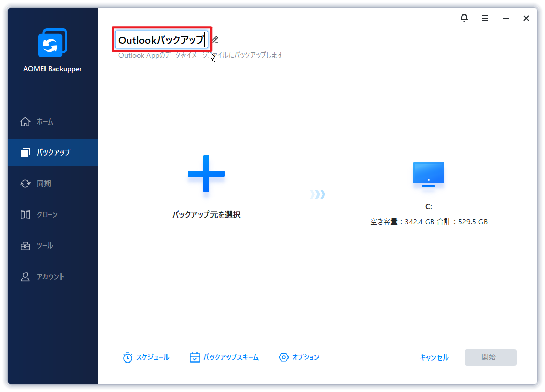Click the pencil edit icon beside task name
The image size is (545, 392).
[215, 40]
